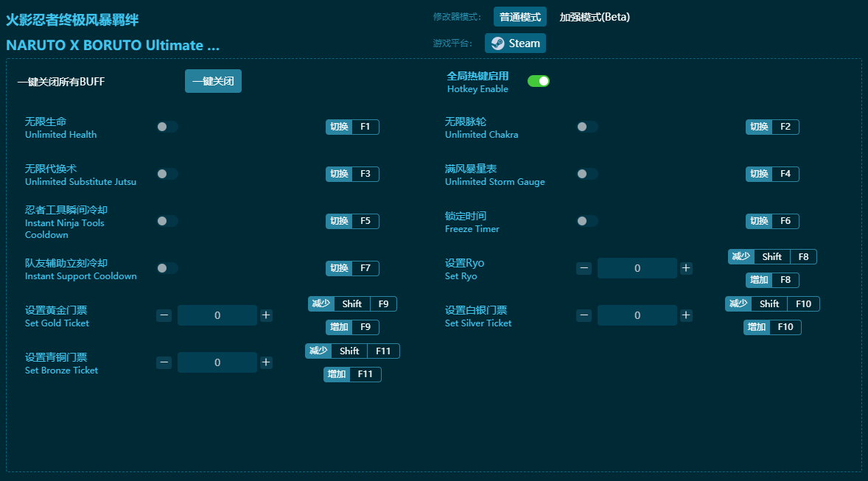
Task: Click the Set Ryo value input field
Action: click(x=637, y=268)
